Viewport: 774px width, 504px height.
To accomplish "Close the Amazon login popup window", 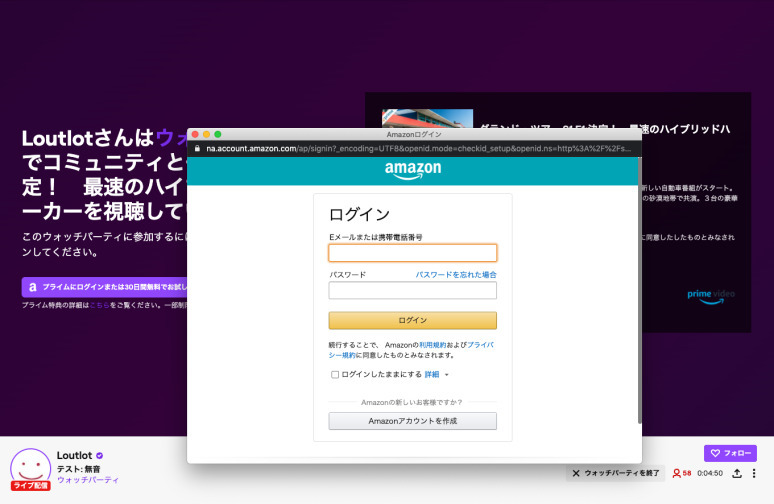I will [x=195, y=134].
